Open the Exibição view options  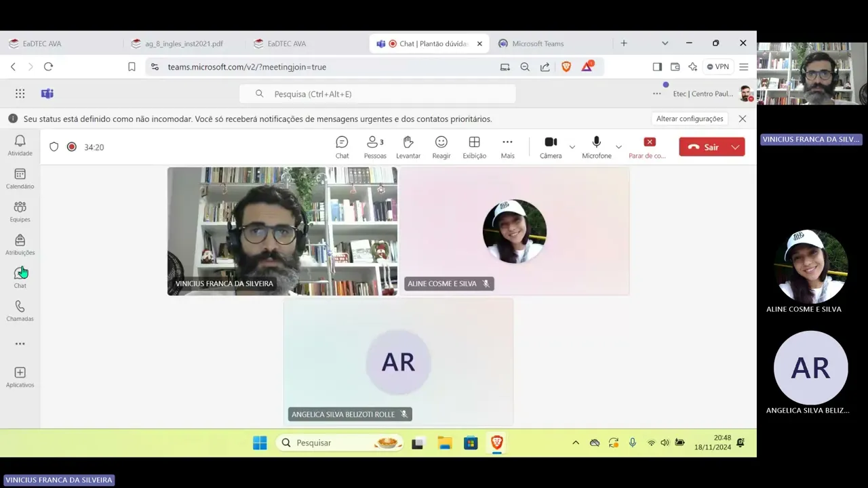[474, 147]
